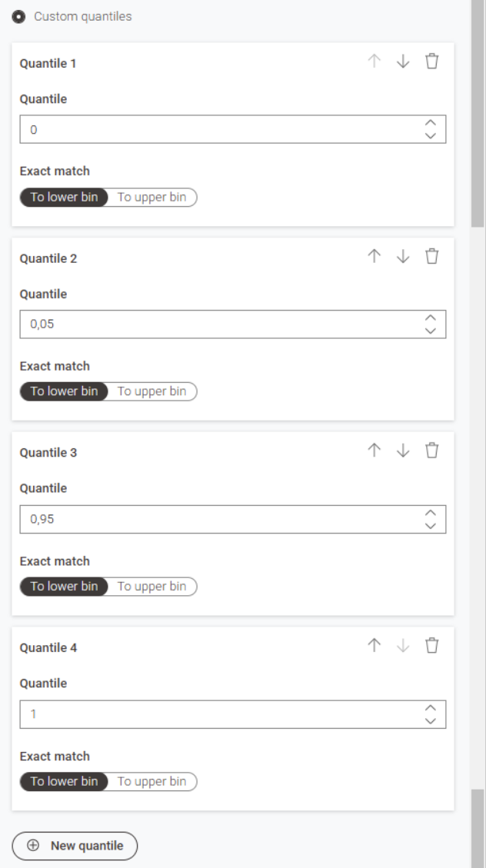Increase Quantile 1 value with up stepper

click(431, 123)
